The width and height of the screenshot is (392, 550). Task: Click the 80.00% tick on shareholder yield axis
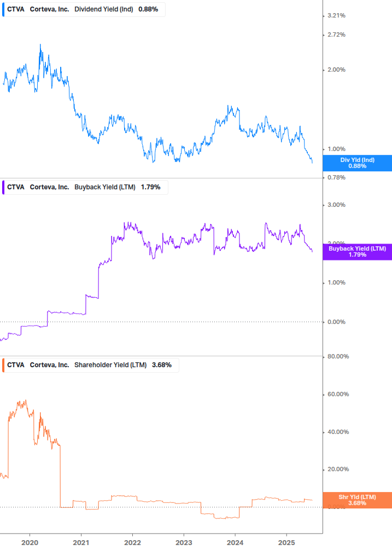coord(338,356)
